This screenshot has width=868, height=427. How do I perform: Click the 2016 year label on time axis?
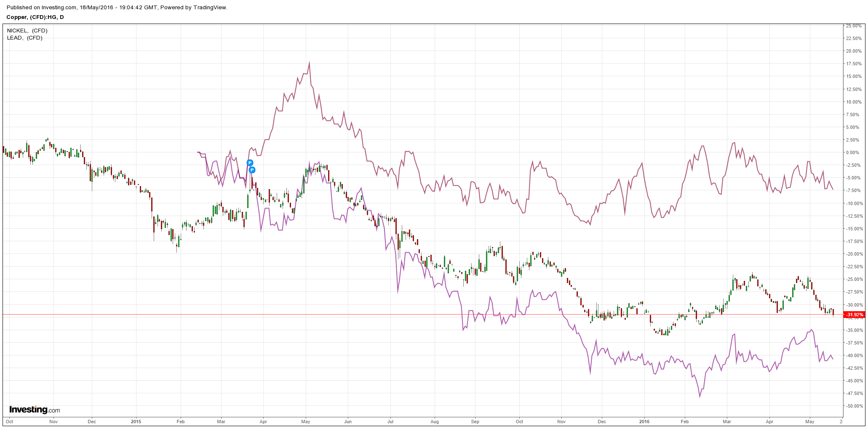click(x=644, y=422)
